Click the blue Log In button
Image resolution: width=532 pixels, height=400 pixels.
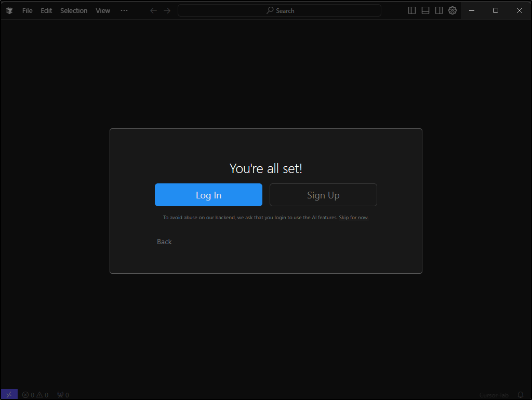[x=208, y=195]
